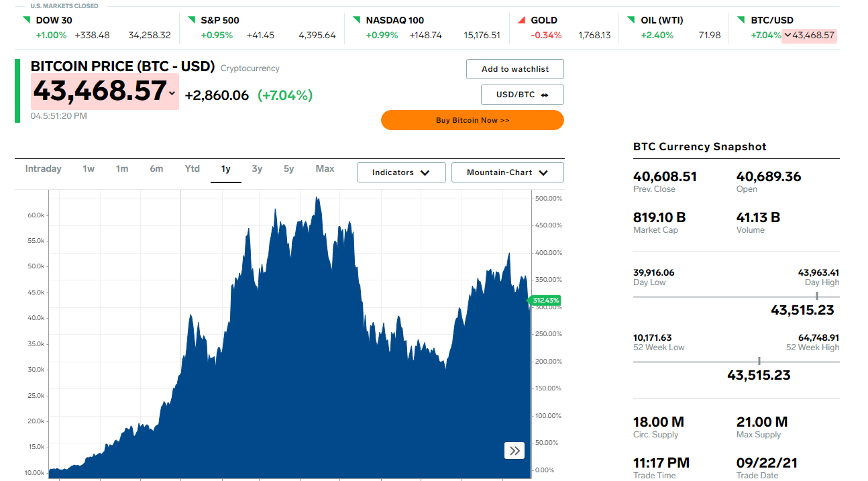This screenshot has width=868, height=481.
Task: Click the 819.10 B Market Cap value
Action: pos(659,217)
